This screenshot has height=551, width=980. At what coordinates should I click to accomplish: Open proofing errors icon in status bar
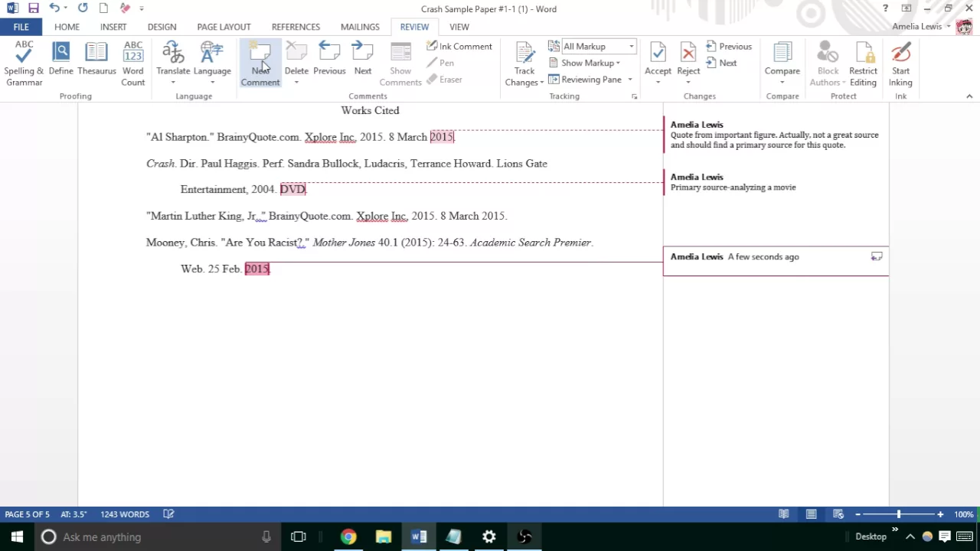point(168,514)
